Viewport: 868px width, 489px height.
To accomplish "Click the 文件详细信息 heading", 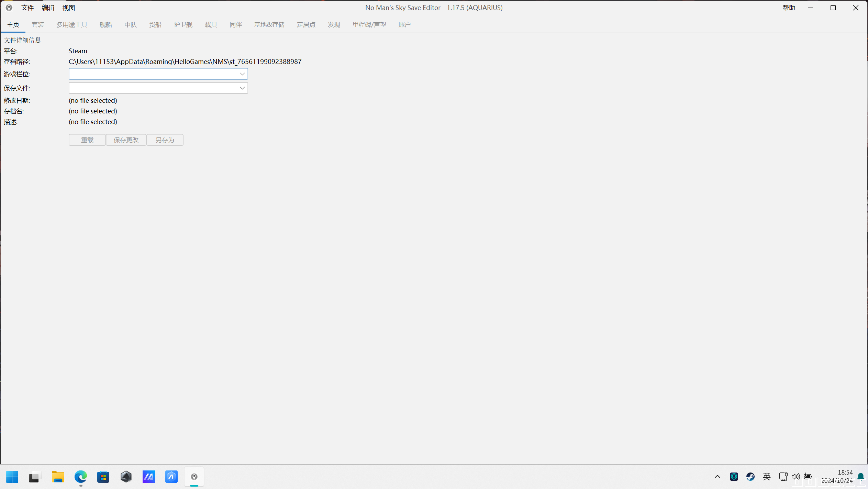I will click(22, 40).
